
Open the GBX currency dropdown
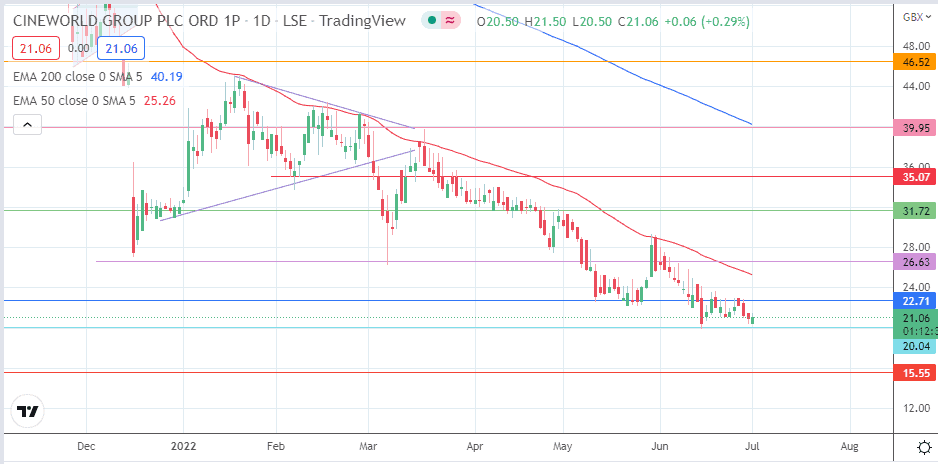[x=916, y=17]
